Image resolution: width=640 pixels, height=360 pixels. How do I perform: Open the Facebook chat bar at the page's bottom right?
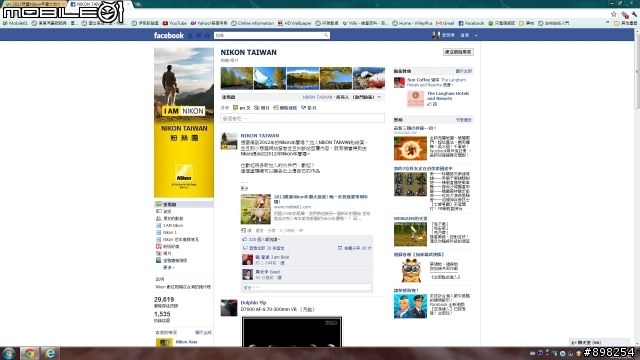(x=599, y=342)
